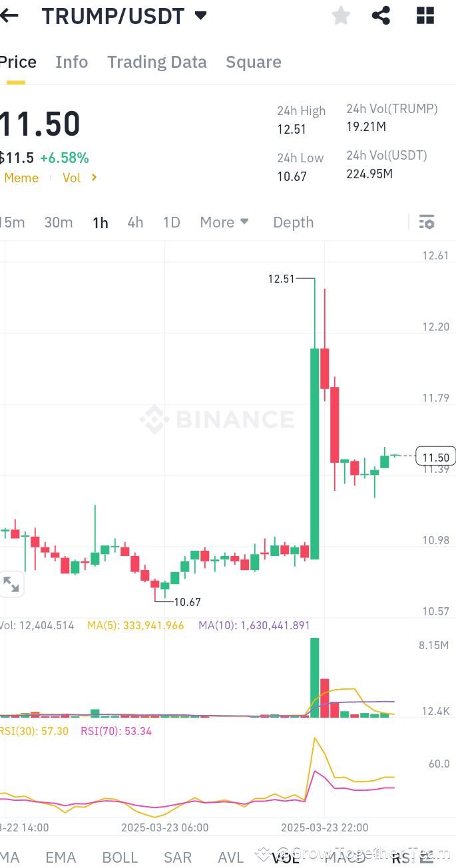Select the 15m chart interval

(11, 222)
